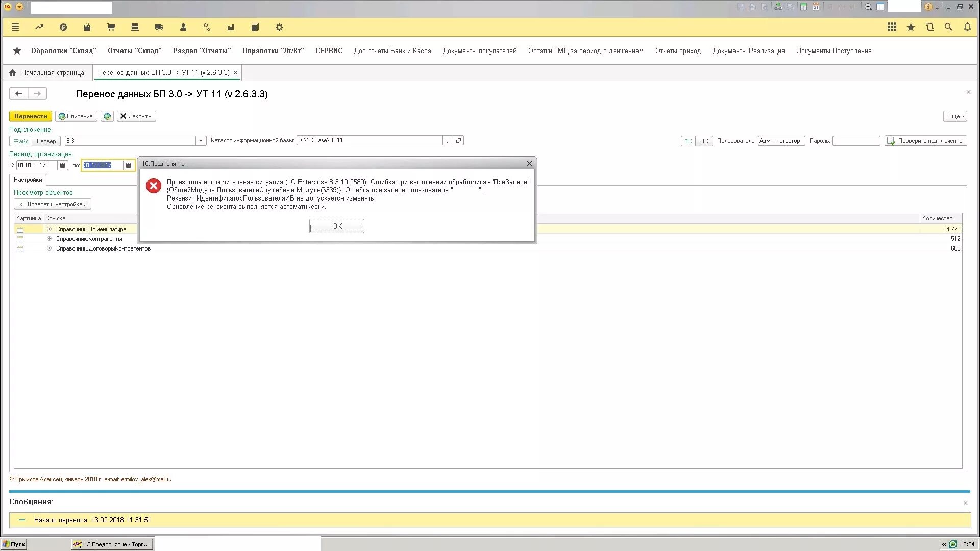The image size is (980, 551).
Task: Open the administration gear icon
Action: (x=279, y=27)
